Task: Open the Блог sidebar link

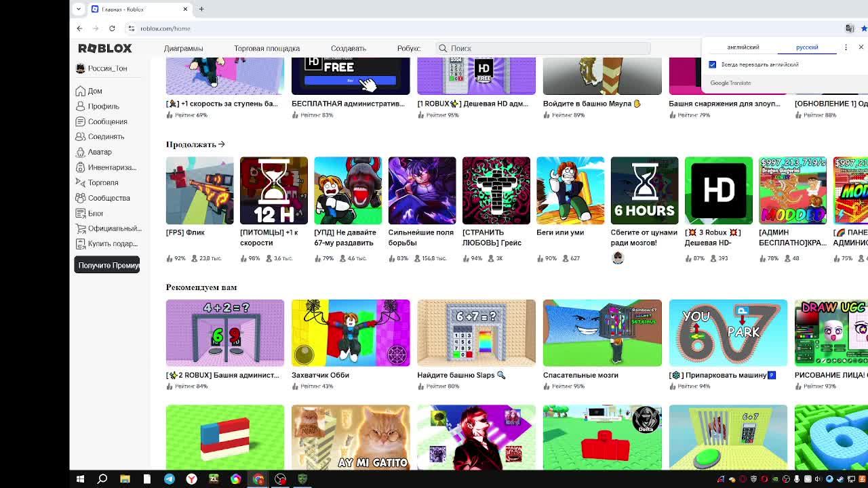Action: click(x=95, y=213)
